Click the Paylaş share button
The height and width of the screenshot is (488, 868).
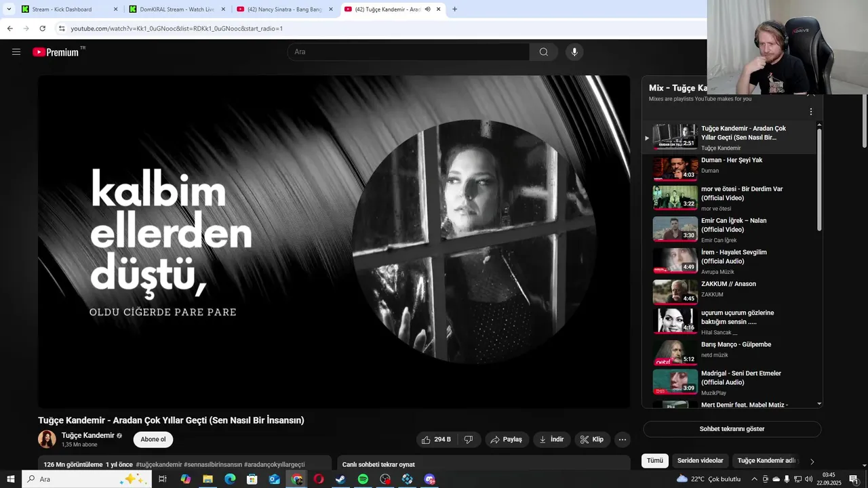(x=507, y=440)
